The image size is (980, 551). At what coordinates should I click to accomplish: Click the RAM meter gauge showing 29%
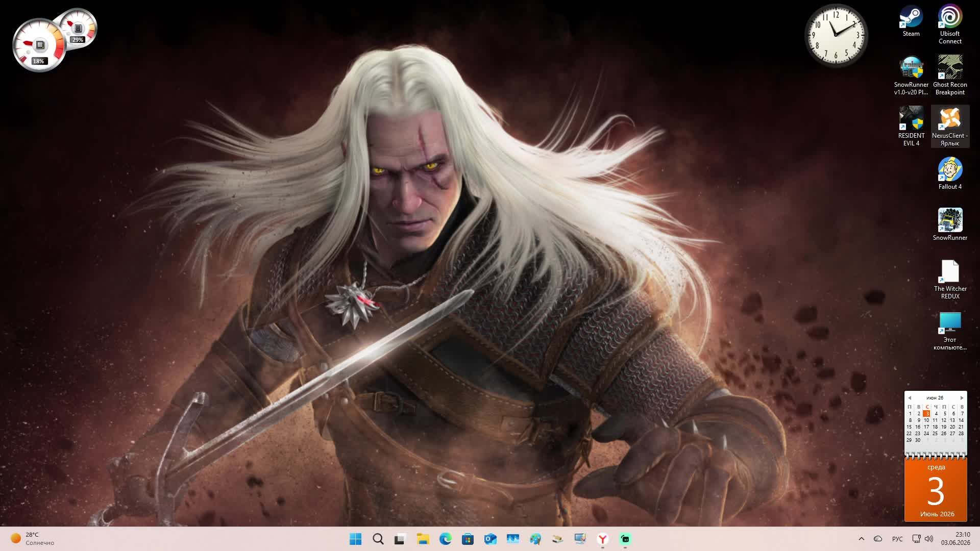click(78, 29)
